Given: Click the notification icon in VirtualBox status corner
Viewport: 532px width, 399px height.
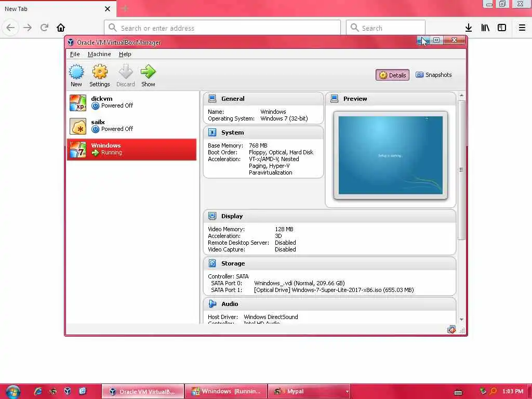Looking at the screenshot, I should click(x=451, y=329).
